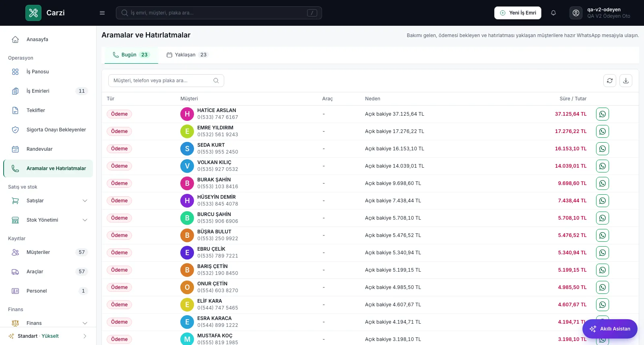644x345 pixels.
Task: Click the Ödeme tag on SEDA KURT row
Action: tap(120, 149)
